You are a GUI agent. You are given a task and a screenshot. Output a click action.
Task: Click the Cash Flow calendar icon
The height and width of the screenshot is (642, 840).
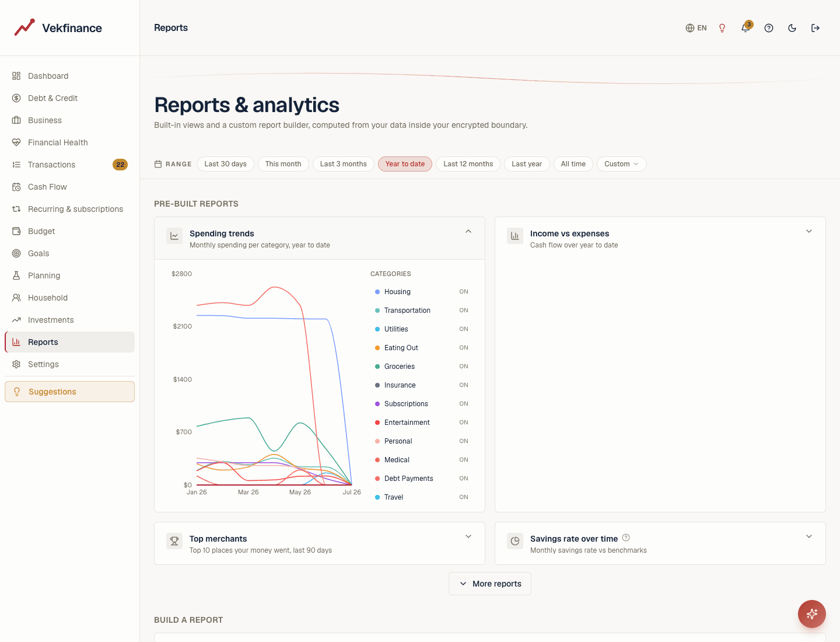coord(16,187)
